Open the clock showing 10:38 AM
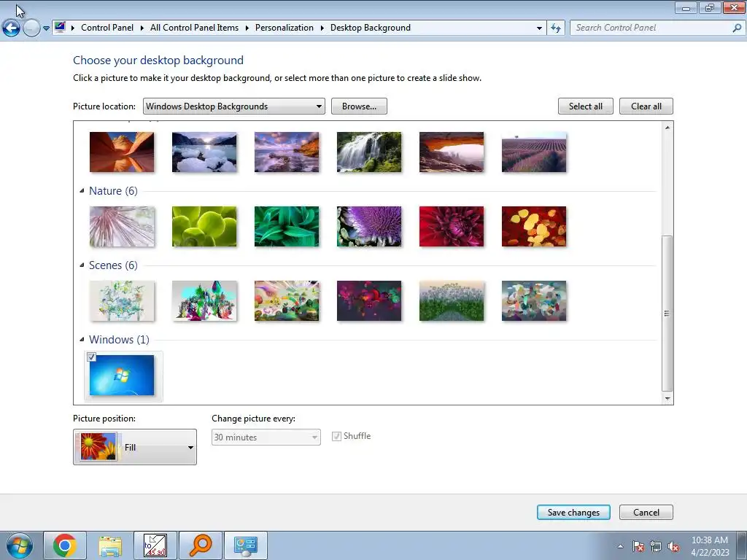Viewport: 747px width, 560px height. click(710, 546)
